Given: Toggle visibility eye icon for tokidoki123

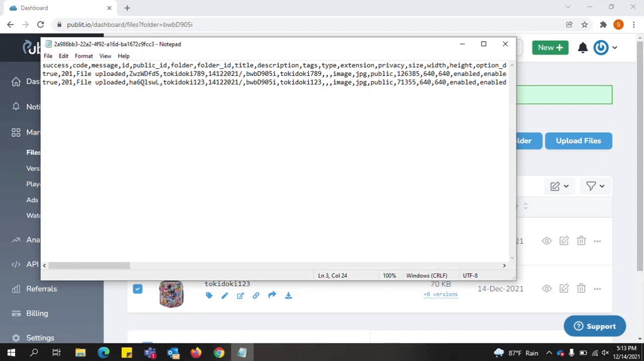Looking at the screenshot, I should click(547, 289).
